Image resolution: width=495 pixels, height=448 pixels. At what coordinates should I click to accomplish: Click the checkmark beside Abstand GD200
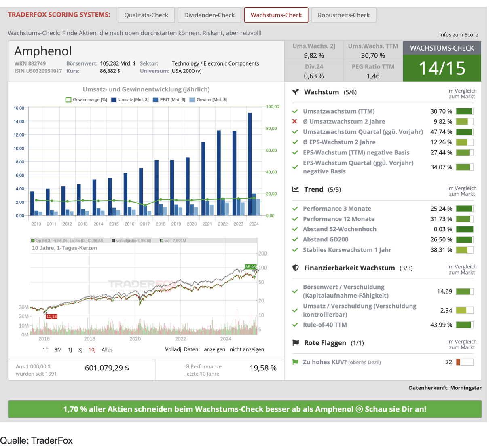click(x=295, y=239)
